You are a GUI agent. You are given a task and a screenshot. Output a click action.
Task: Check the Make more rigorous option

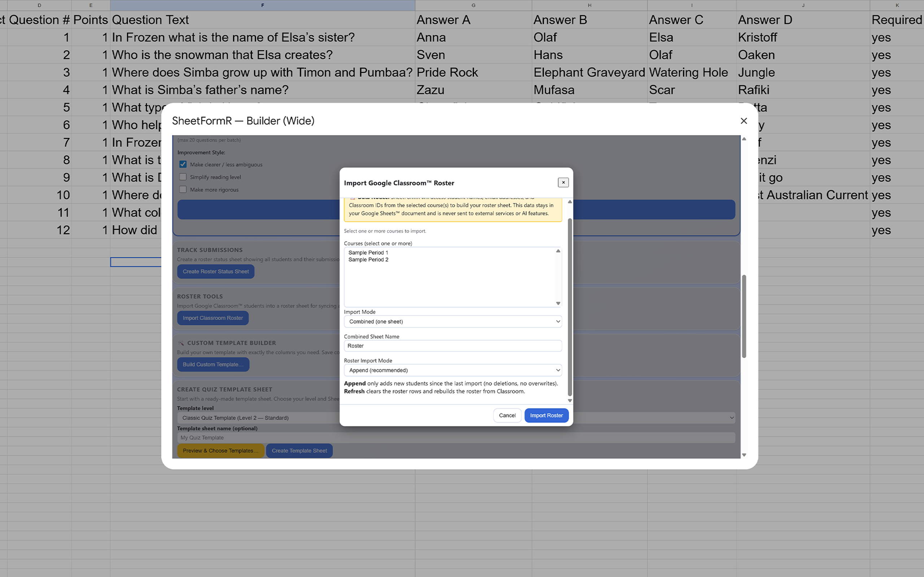pos(183,189)
